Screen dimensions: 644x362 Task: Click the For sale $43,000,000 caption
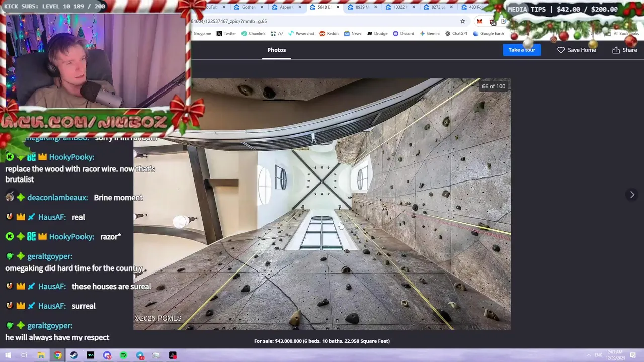click(x=322, y=341)
